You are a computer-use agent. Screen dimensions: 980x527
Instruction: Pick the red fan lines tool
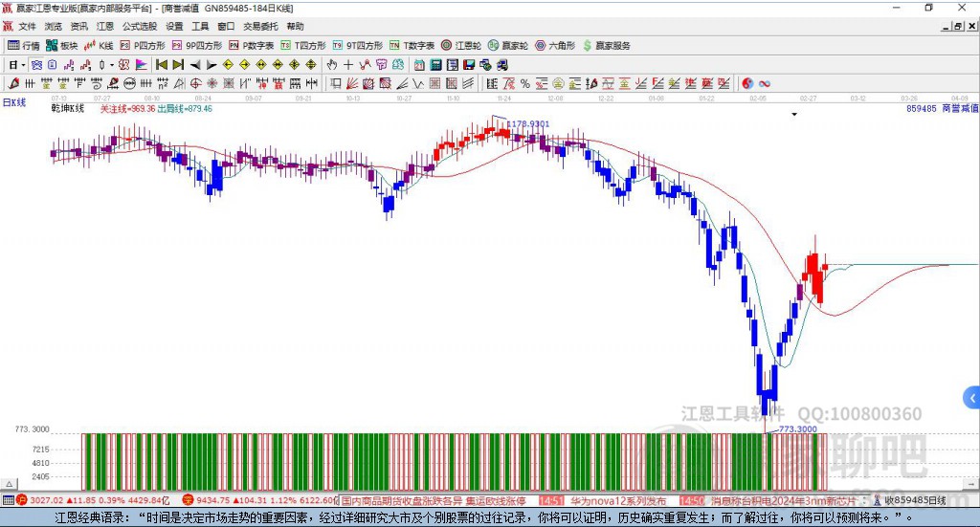(x=351, y=83)
